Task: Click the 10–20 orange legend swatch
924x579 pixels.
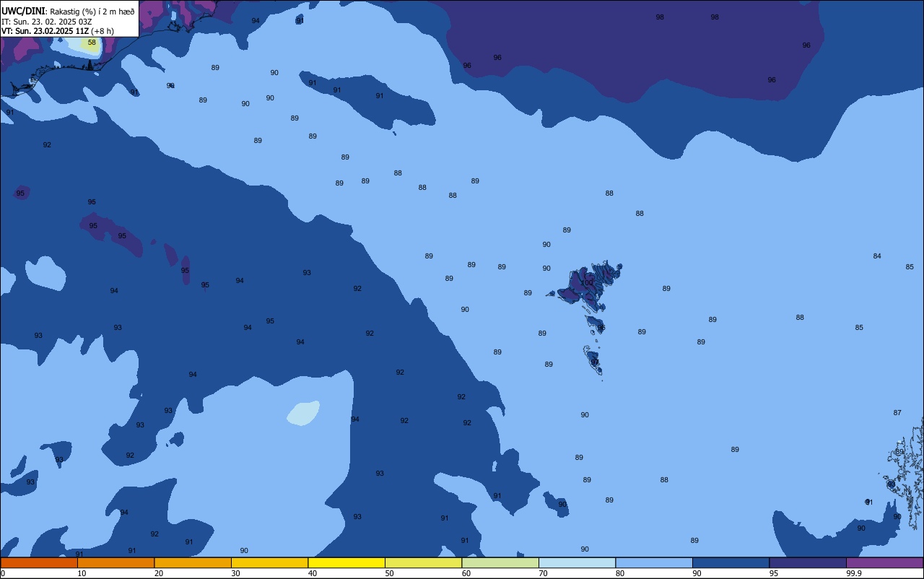Action: 115,562
